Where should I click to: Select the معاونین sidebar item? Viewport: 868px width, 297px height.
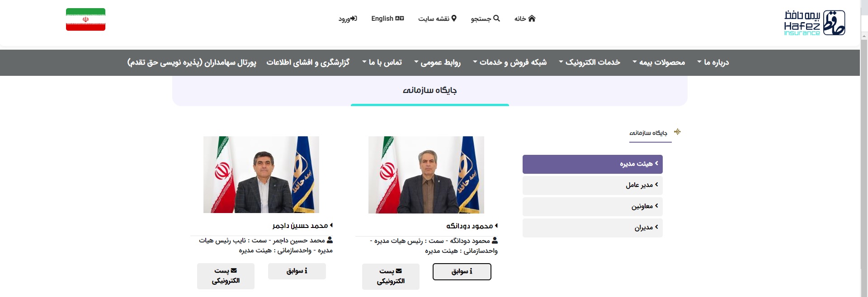593,206
